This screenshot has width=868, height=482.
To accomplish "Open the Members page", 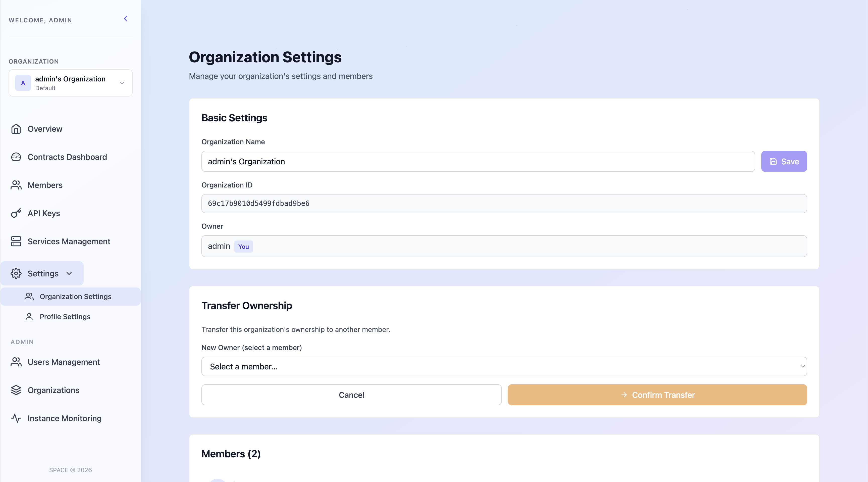I will (45, 185).
